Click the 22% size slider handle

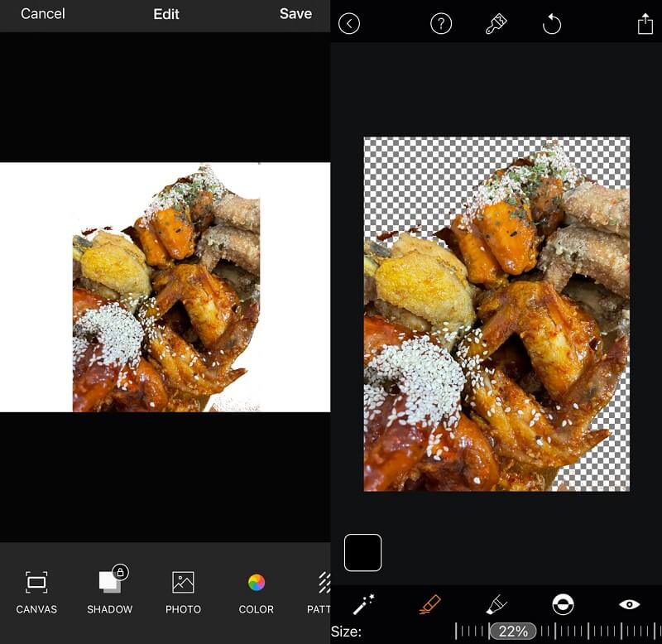coord(512,632)
